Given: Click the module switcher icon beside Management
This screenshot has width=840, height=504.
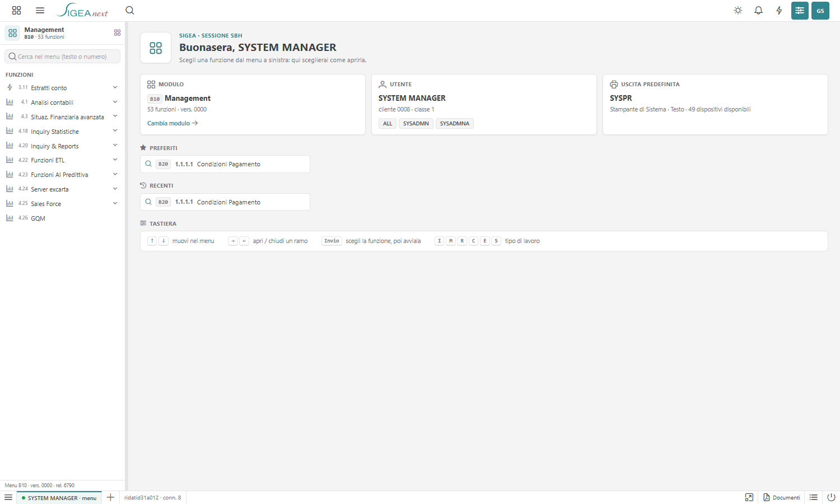Looking at the screenshot, I should coord(117,33).
